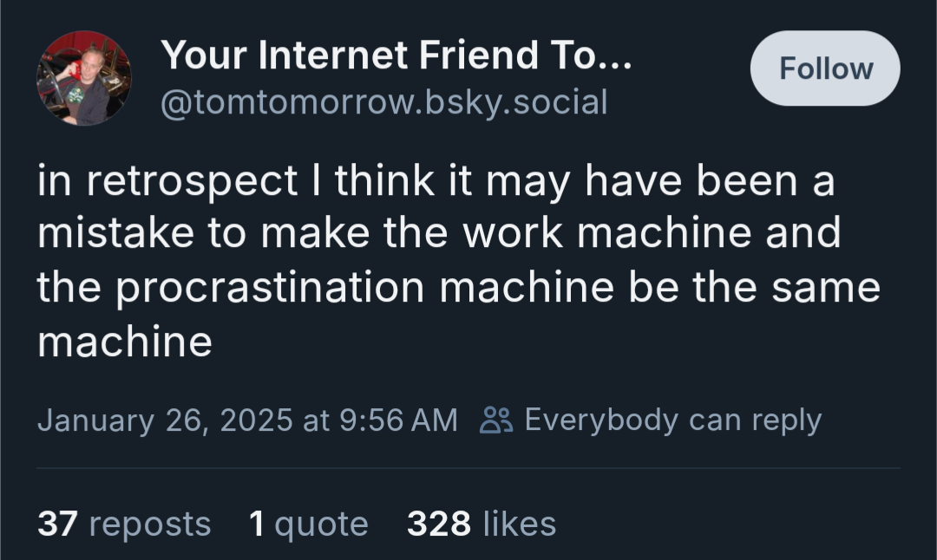
Task: Click the last word "machine" of the post
Action: 125,342
